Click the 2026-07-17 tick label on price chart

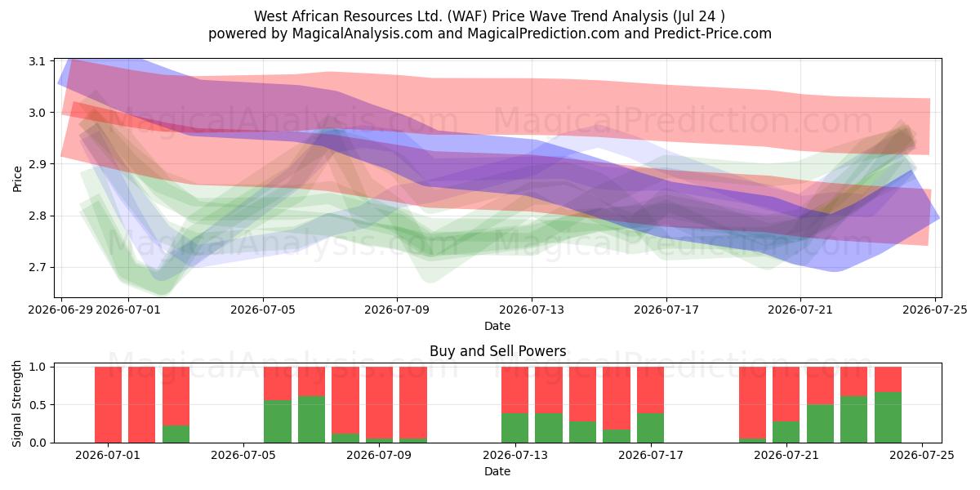click(666, 310)
